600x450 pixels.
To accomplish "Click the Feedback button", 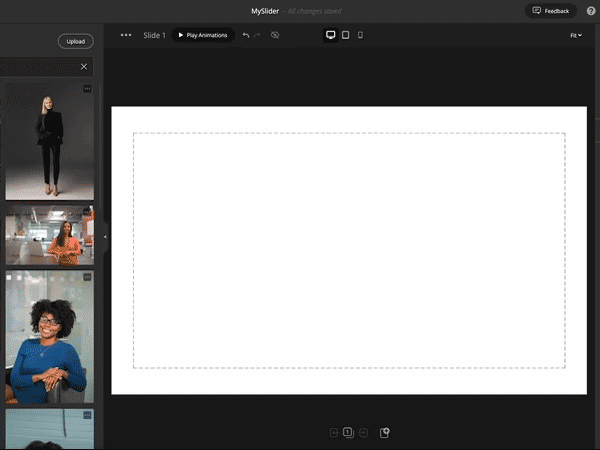I will coord(551,11).
